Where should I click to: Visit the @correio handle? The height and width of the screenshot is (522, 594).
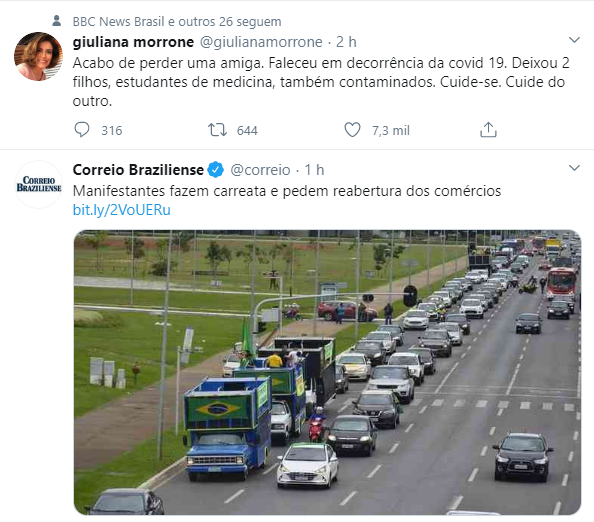tap(260, 170)
